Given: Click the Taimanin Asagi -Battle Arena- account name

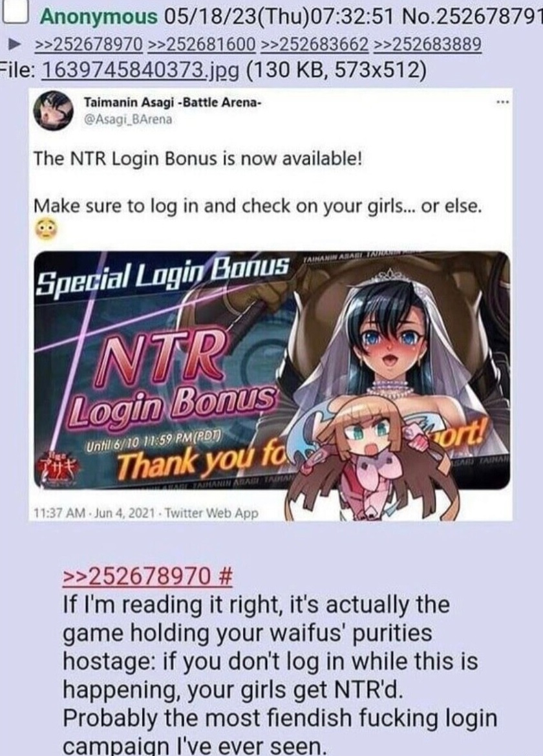Looking at the screenshot, I should [173, 102].
